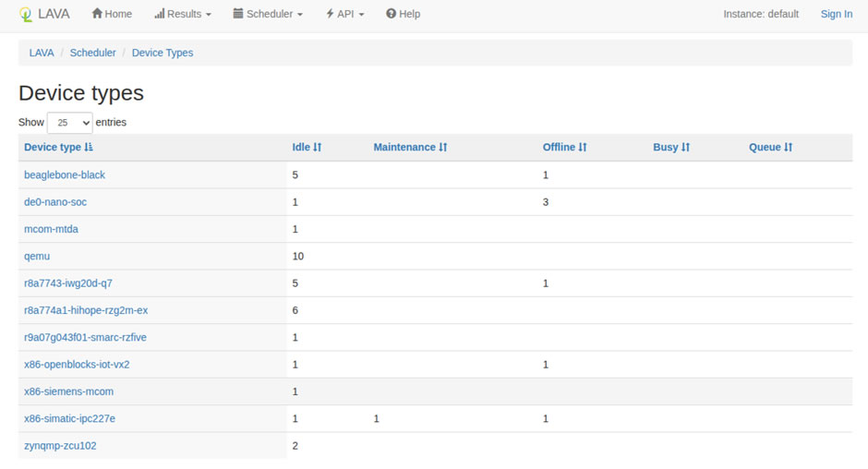Click the Home house icon

(x=97, y=14)
